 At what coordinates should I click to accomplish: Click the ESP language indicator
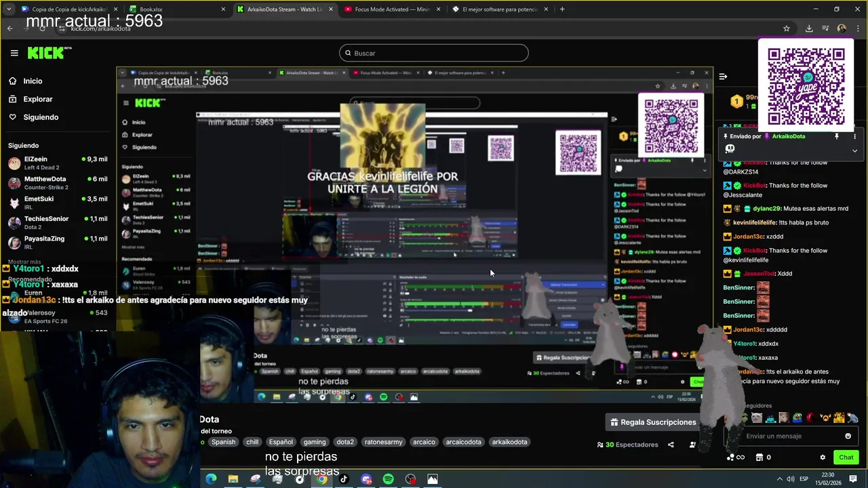point(804,479)
